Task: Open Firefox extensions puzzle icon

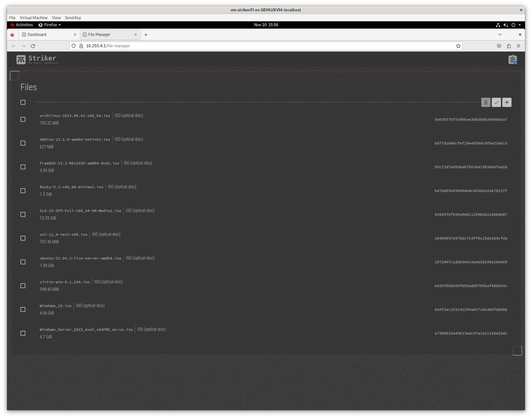Action: pyautogui.click(x=509, y=46)
